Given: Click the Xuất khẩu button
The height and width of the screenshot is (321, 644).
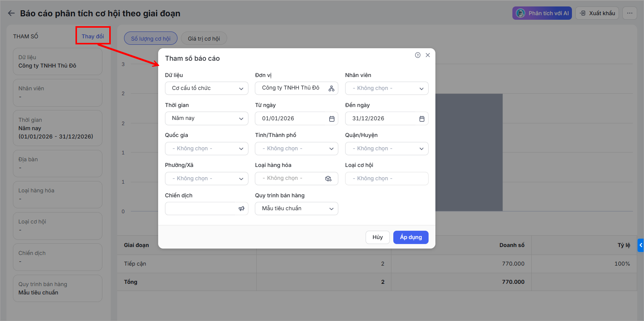Looking at the screenshot, I should 597,13.
